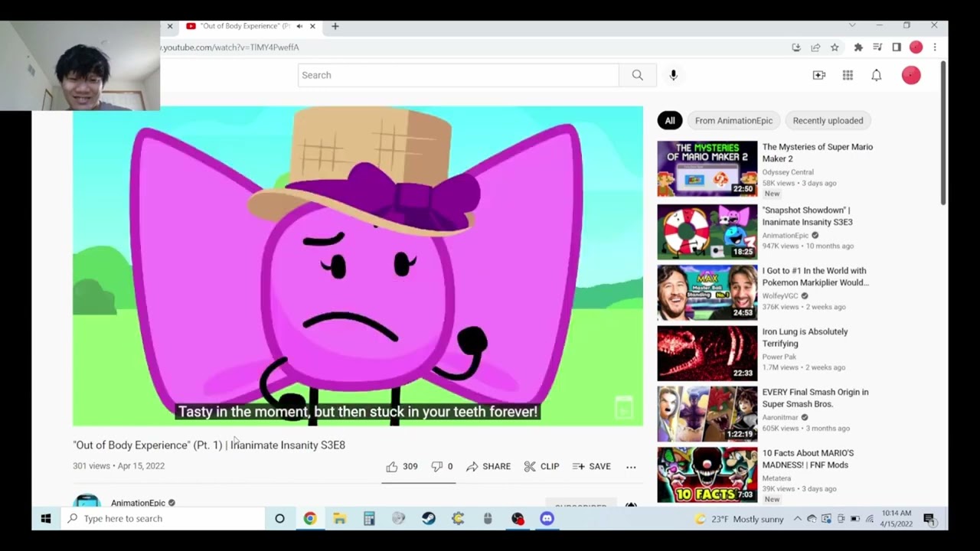The height and width of the screenshot is (551, 980).
Task: Show hidden system tray icons
Action: click(797, 519)
